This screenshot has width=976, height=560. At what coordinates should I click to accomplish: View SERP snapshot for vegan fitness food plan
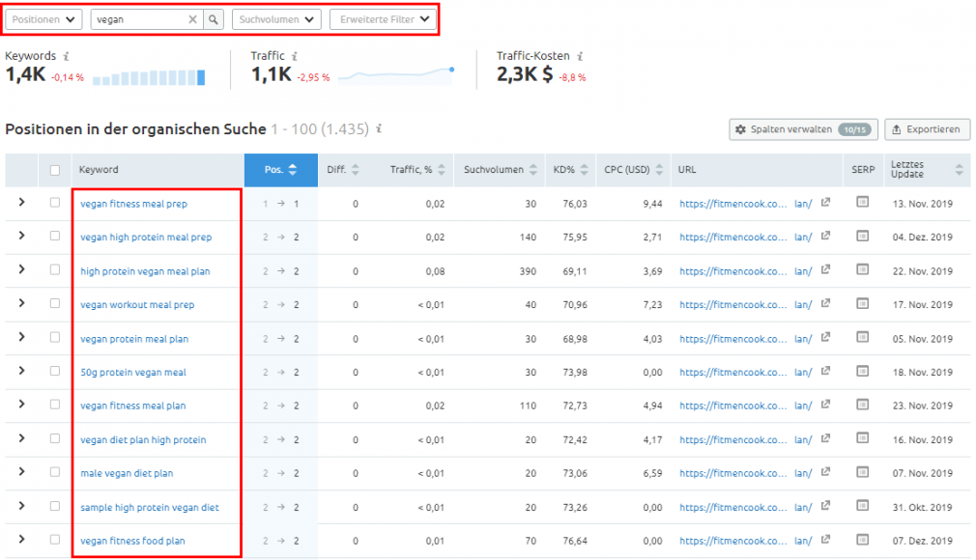point(862,540)
